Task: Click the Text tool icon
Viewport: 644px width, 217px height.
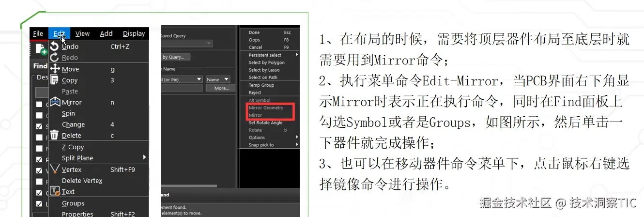Action: pos(55,191)
